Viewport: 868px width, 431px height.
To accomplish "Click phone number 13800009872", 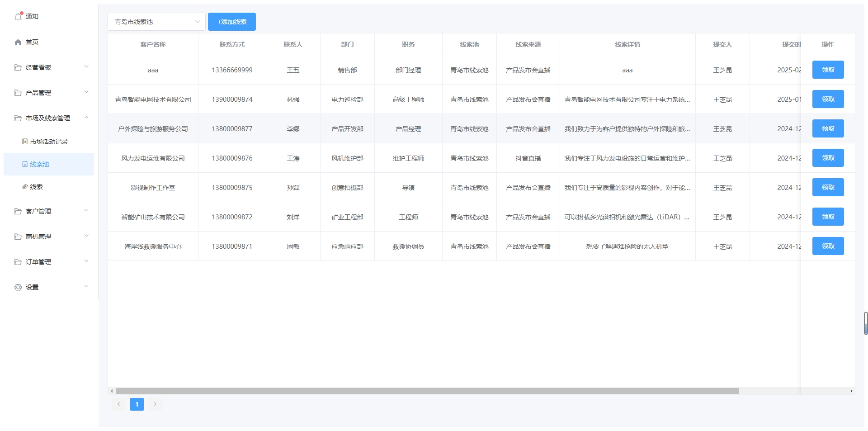I will [232, 217].
